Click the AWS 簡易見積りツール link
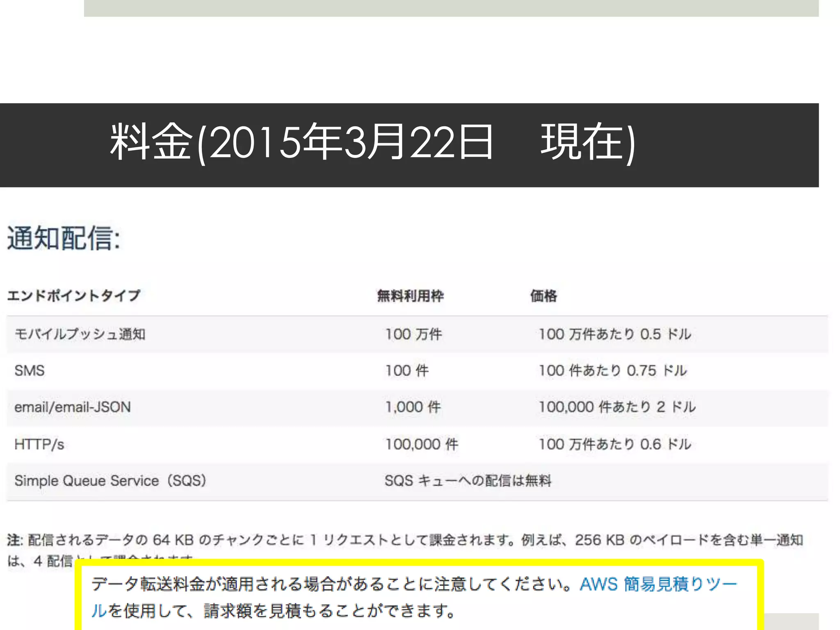This screenshot has height=630, width=840. 658,584
